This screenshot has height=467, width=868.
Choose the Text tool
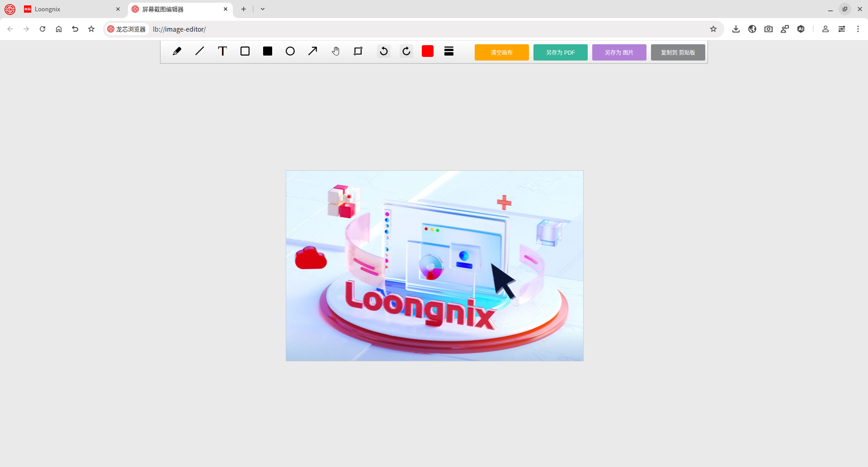(222, 51)
